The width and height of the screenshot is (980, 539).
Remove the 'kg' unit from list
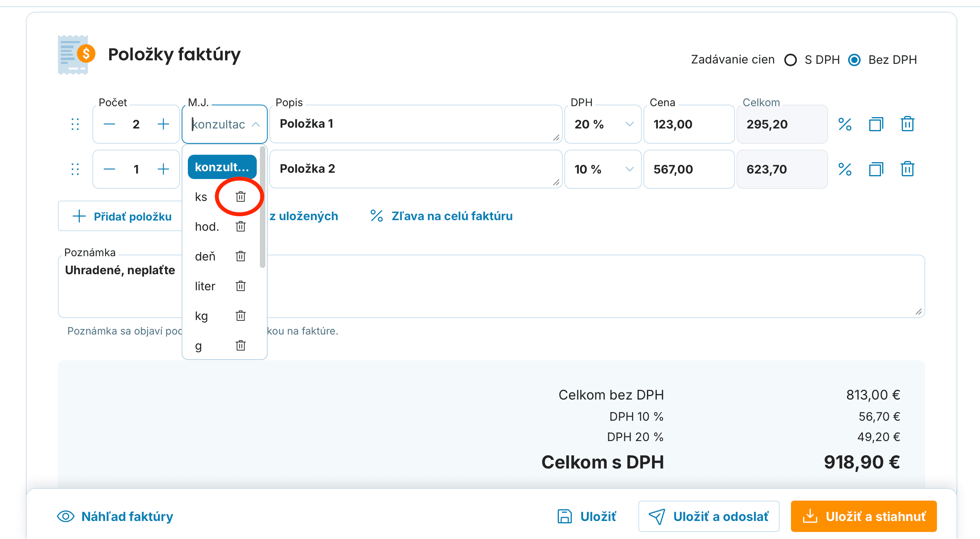241,316
